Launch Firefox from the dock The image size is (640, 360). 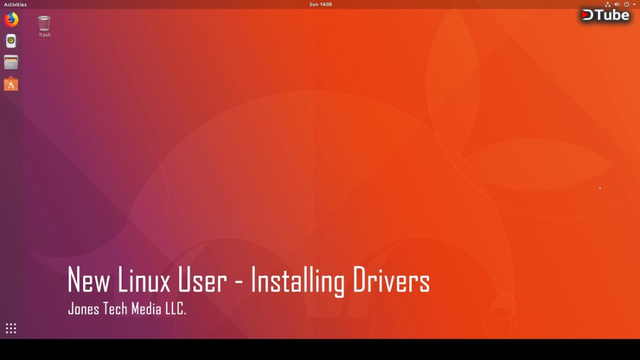click(x=11, y=19)
